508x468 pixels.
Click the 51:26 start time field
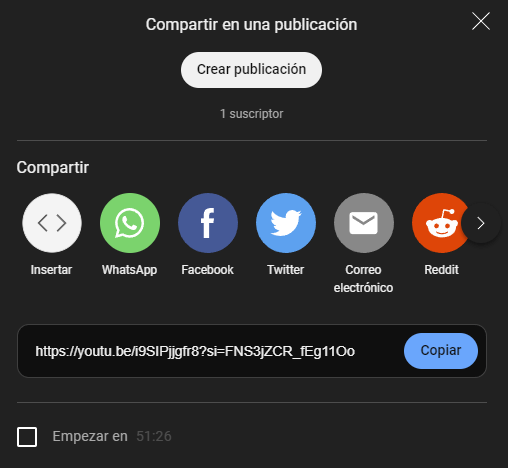pyautogui.click(x=154, y=436)
